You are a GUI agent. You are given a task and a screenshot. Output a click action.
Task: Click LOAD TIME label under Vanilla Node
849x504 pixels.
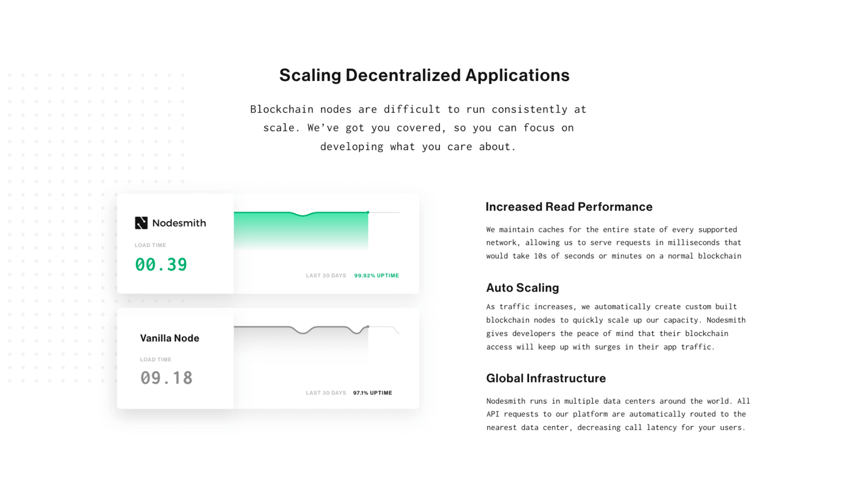(x=156, y=359)
